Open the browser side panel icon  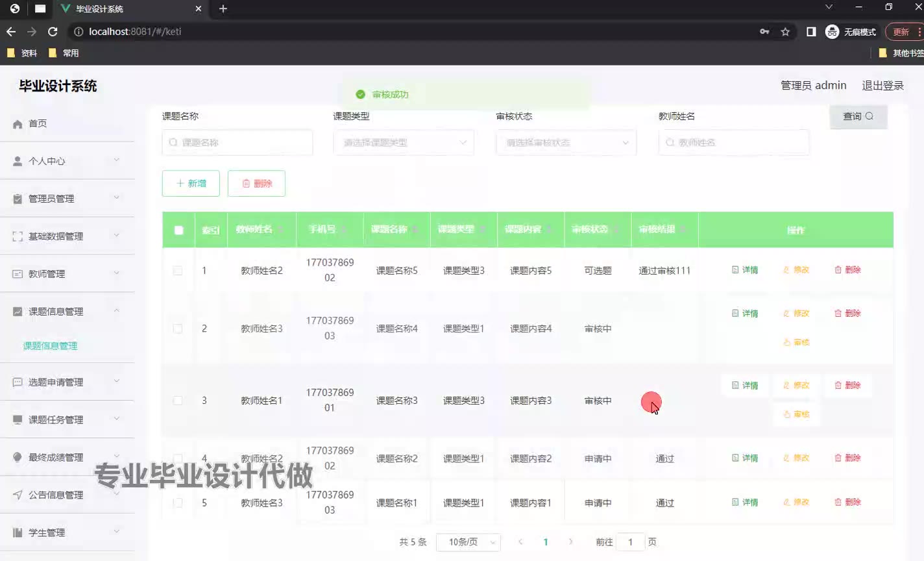click(x=811, y=31)
